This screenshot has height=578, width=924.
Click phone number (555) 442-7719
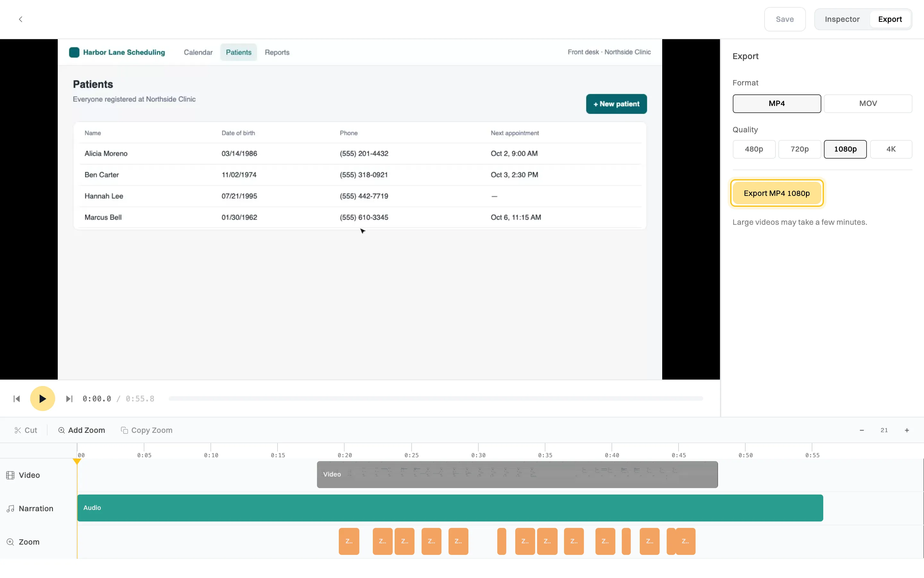click(364, 196)
